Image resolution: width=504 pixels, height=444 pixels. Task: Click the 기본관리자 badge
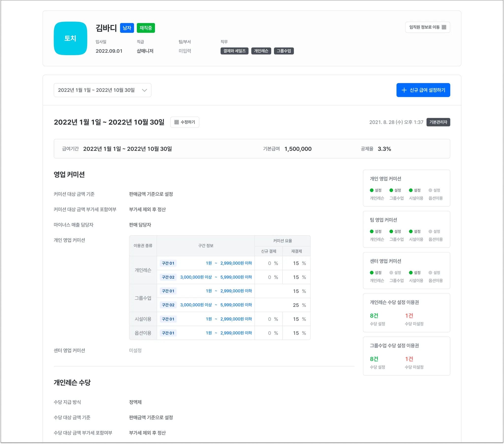[438, 122]
